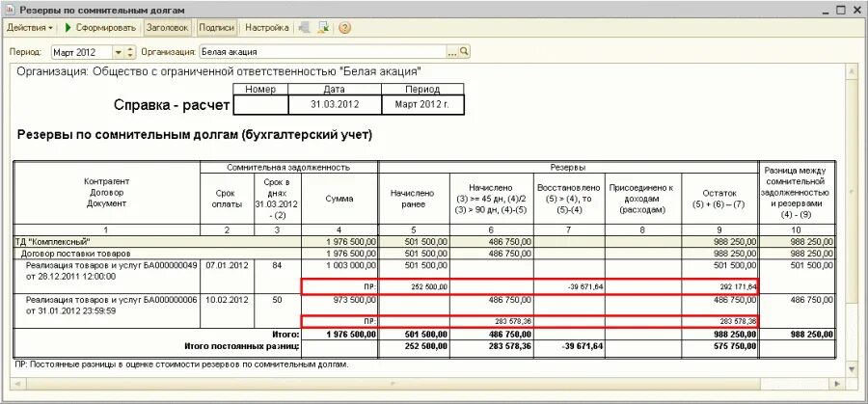The height and width of the screenshot is (404, 868).
Task: Click the Остаток (5) + (6) – (7) header
Action: (719, 199)
